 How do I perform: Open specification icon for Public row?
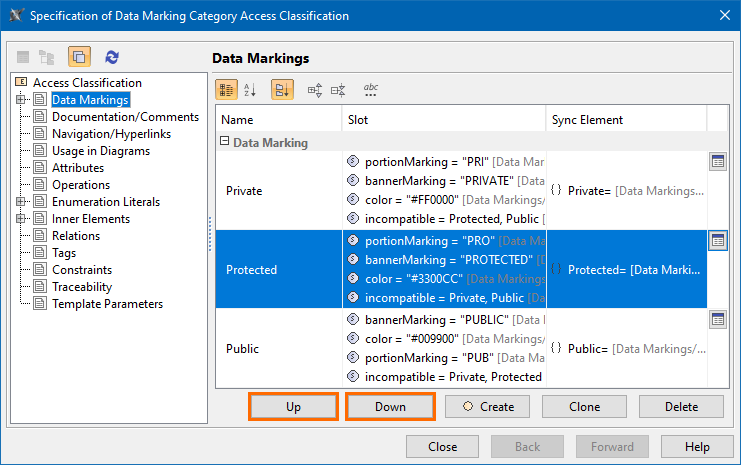(717, 319)
